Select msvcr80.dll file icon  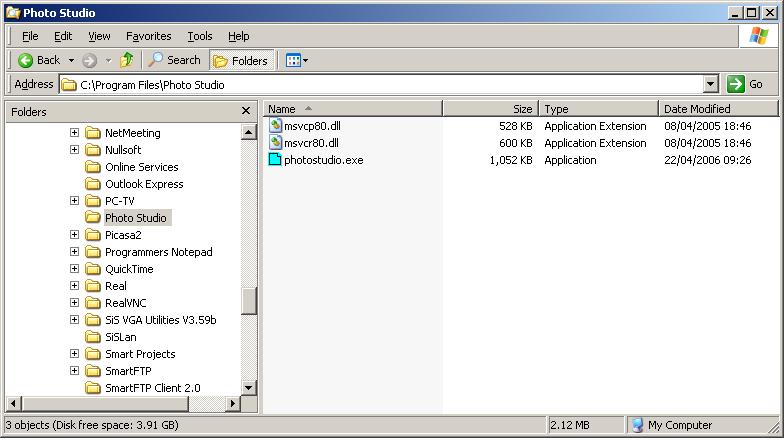point(275,142)
